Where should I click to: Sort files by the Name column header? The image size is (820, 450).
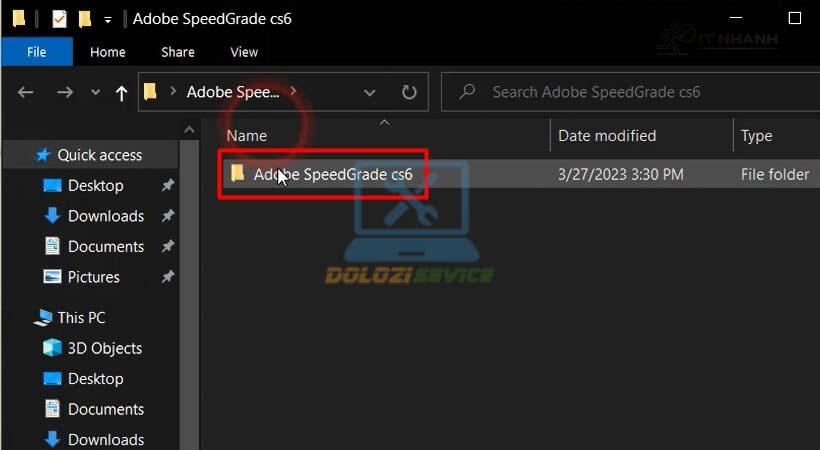247,136
